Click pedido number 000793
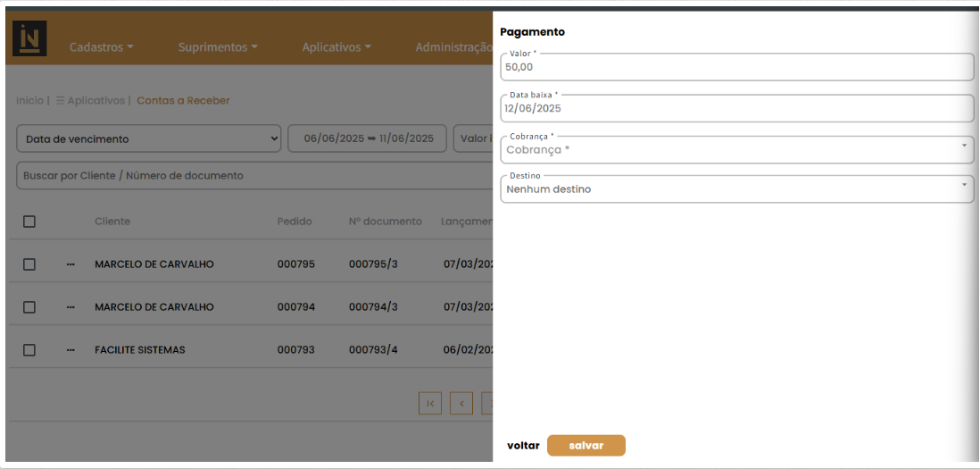 point(296,350)
